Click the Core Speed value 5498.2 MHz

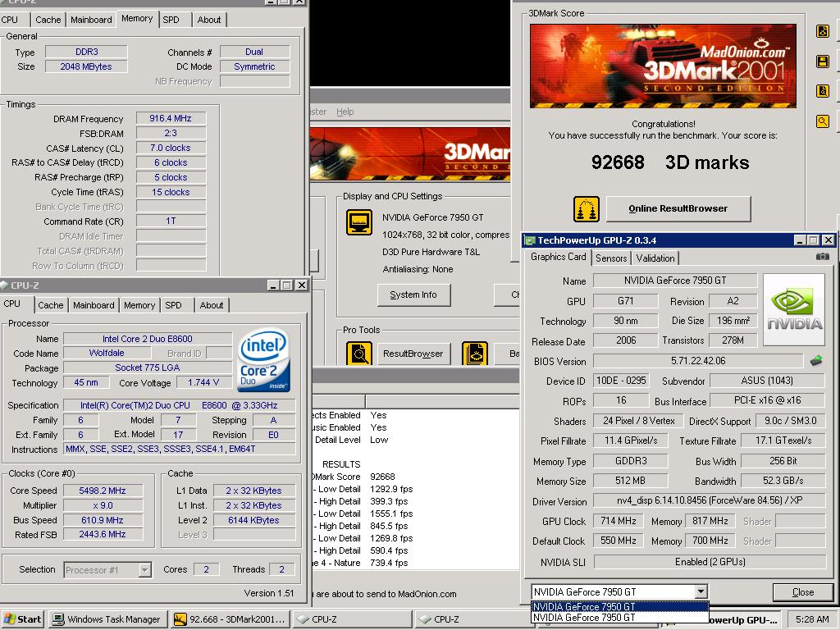click(x=103, y=491)
